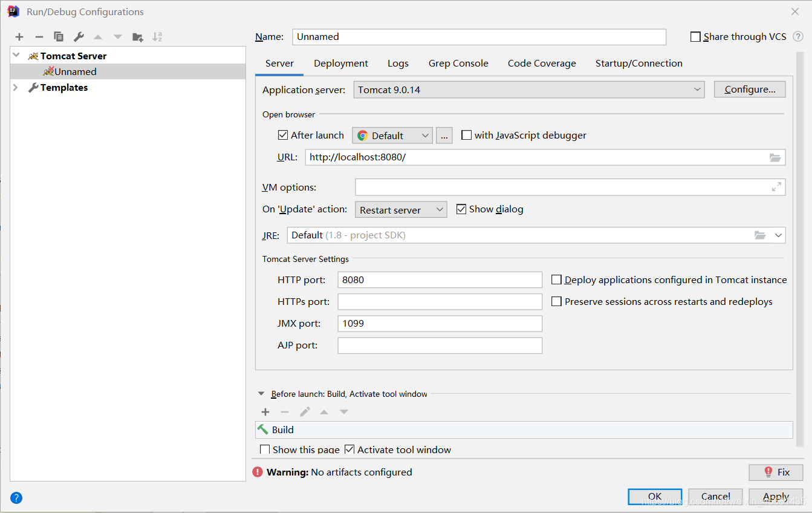812x513 pixels.
Task: Close the Run/Debug Configurations dialog
Action: coord(795,11)
